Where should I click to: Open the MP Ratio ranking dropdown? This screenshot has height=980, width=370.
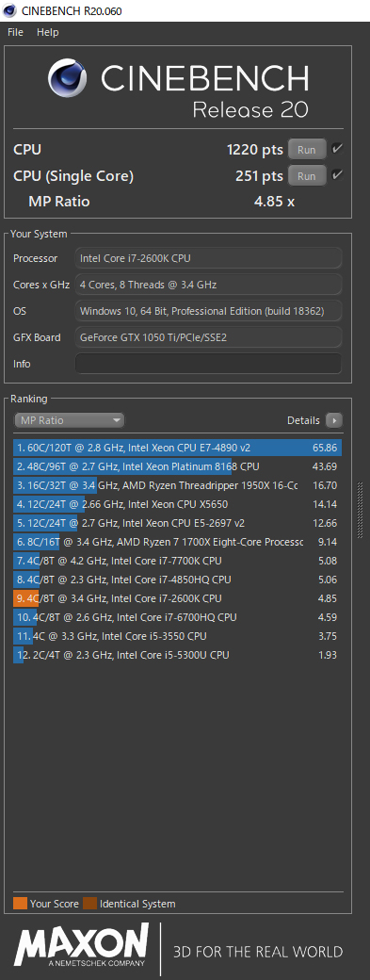(x=70, y=420)
